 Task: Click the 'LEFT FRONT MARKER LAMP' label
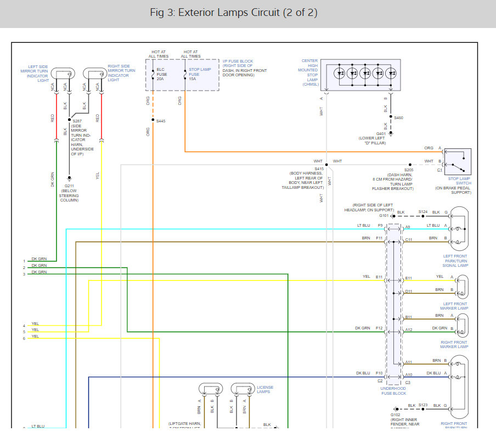(x=454, y=306)
